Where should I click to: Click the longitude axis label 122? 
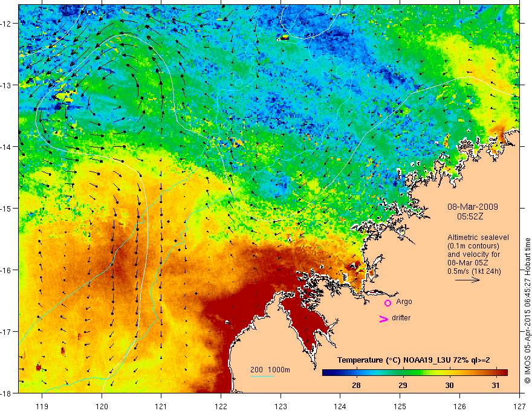(x=221, y=406)
